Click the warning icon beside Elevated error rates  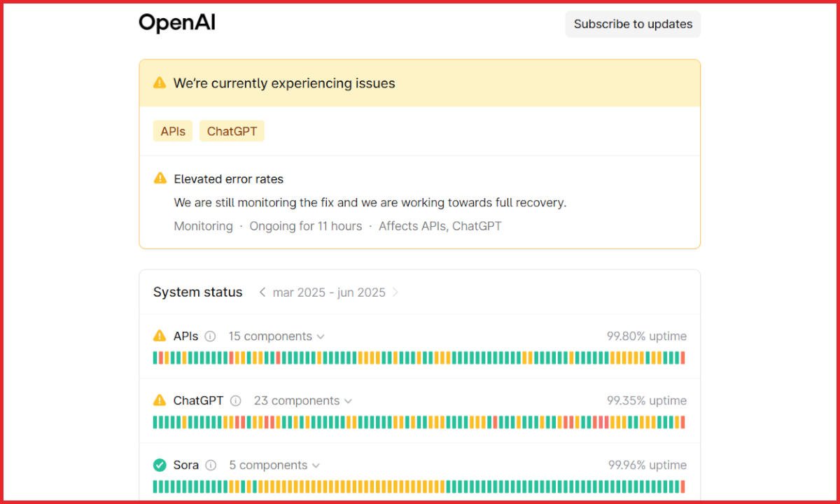(x=160, y=178)
